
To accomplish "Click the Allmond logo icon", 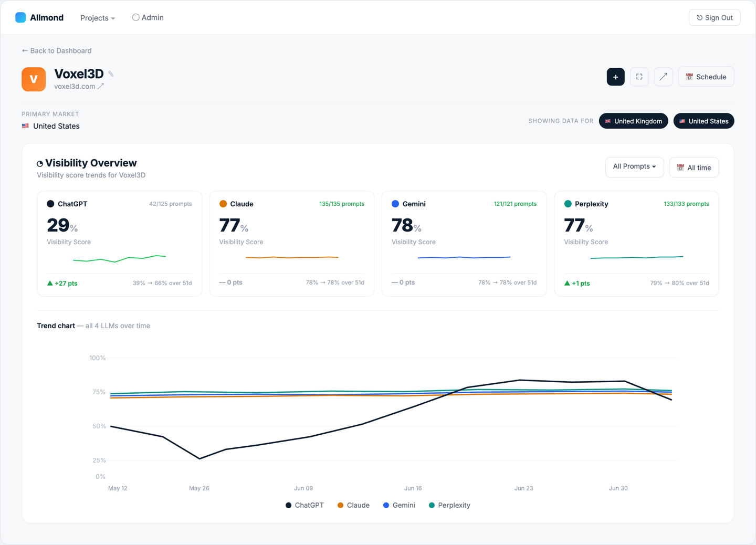I will point(20,17).
